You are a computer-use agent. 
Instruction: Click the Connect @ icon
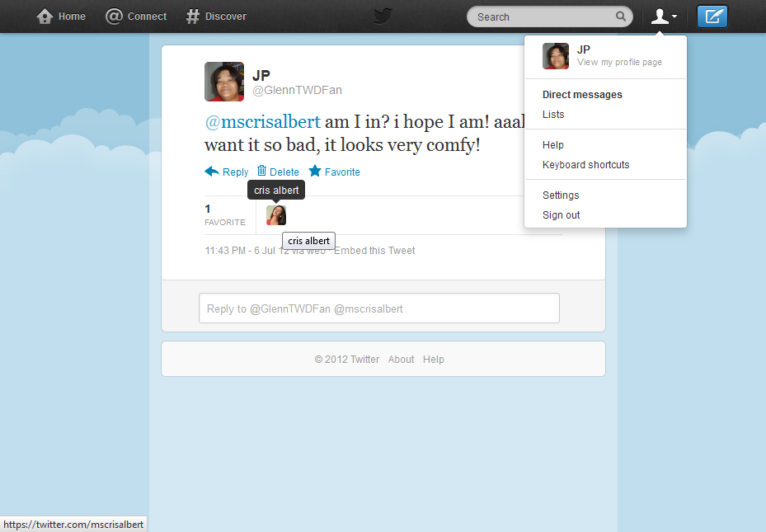coord(114,16)
